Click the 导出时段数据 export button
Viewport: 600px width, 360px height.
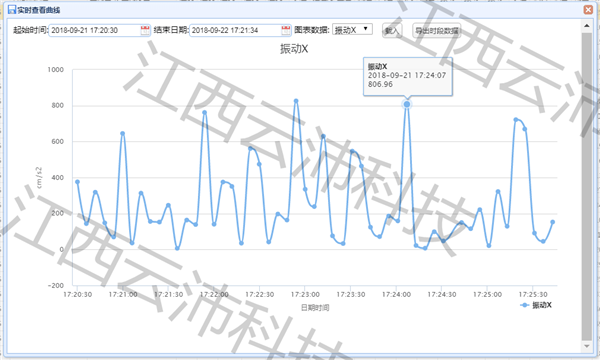437,31
